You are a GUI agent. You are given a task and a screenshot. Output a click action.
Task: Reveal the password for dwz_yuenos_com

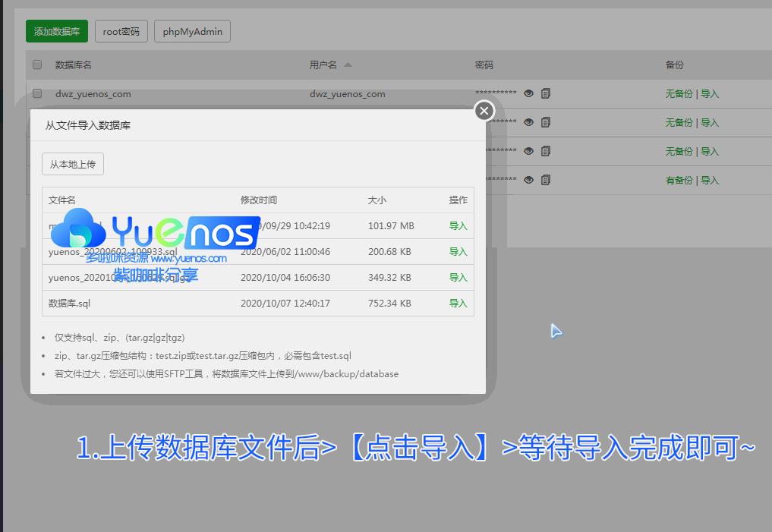point(528,93)
